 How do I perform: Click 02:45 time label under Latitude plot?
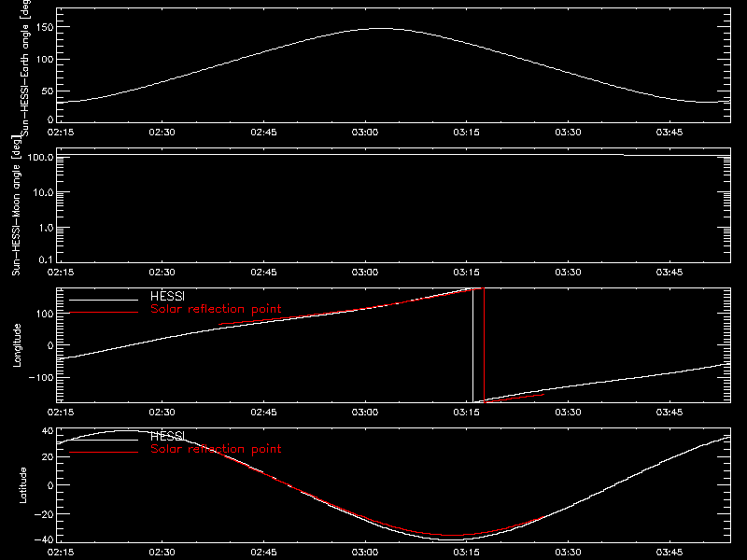[x=263, y=553]
